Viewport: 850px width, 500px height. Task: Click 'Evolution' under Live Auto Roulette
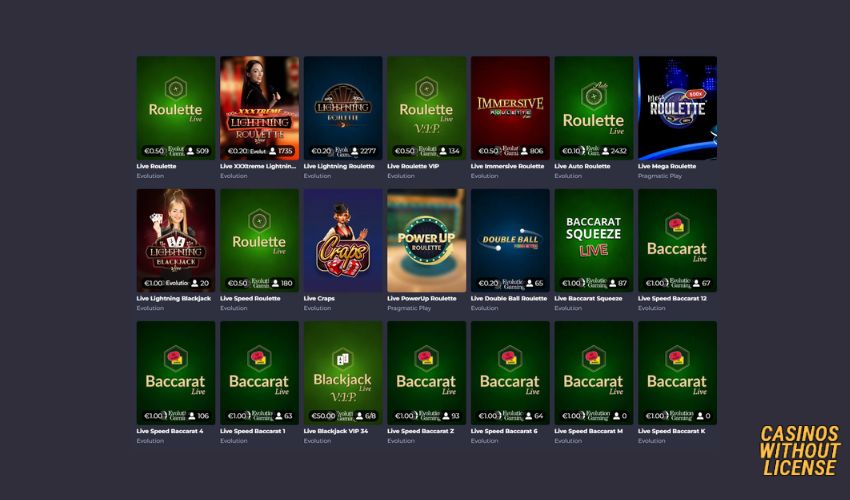(x=568, y=176)
